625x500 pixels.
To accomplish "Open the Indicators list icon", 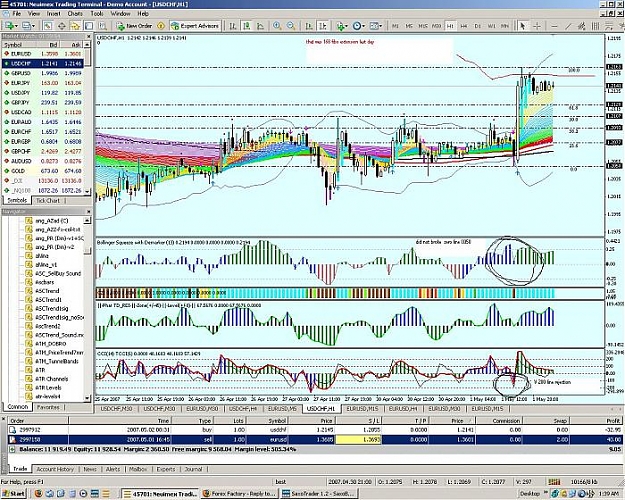I will tap(340, 26).
